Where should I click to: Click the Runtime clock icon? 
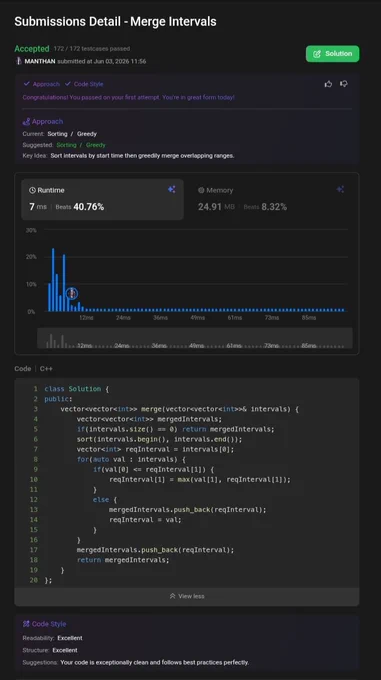click(32, 190)
